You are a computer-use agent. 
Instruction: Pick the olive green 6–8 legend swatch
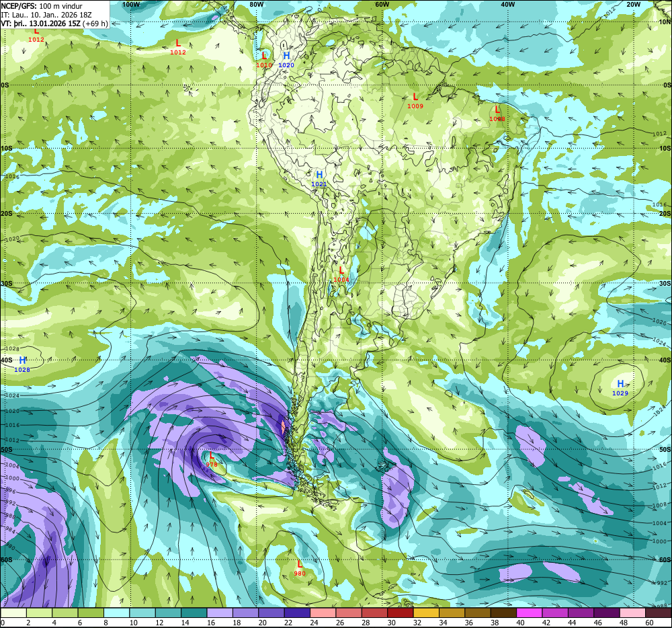91,613
